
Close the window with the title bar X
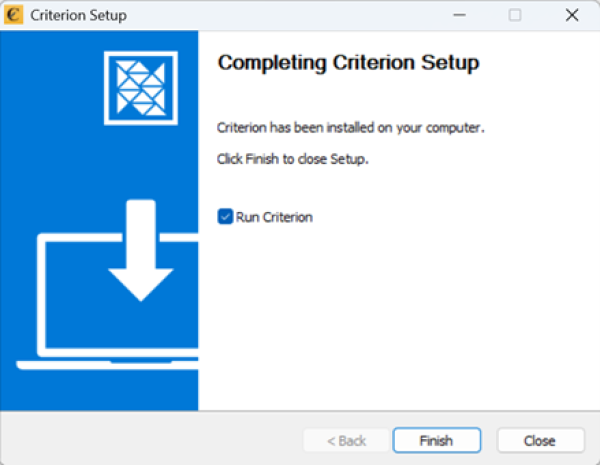click(572, 16)
